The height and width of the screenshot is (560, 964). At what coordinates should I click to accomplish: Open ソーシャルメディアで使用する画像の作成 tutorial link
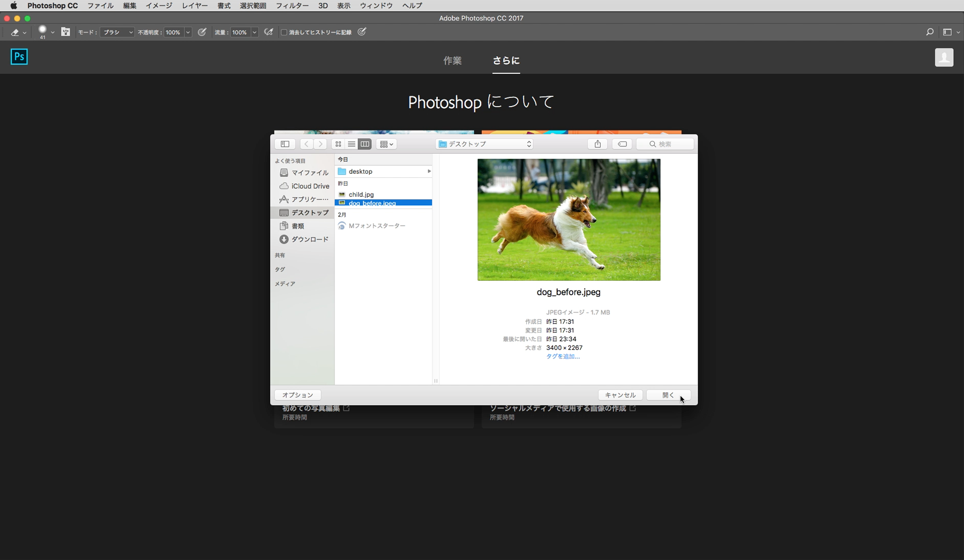[x=563, y=408]
